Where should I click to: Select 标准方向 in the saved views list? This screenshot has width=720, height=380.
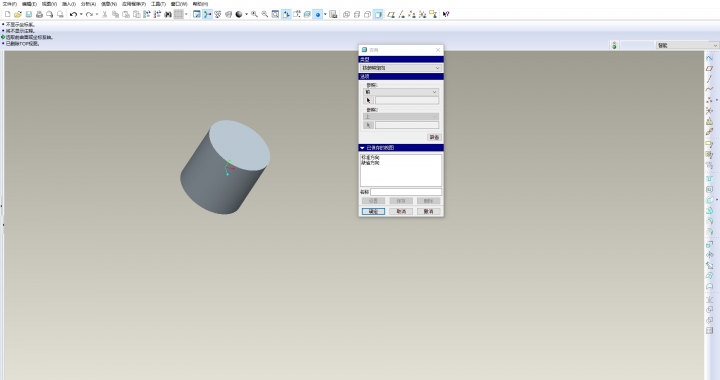tap(370, 157)
